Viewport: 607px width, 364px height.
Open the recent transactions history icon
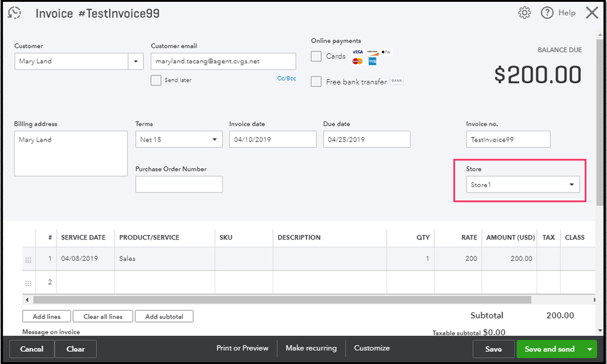tap(15, 13)
